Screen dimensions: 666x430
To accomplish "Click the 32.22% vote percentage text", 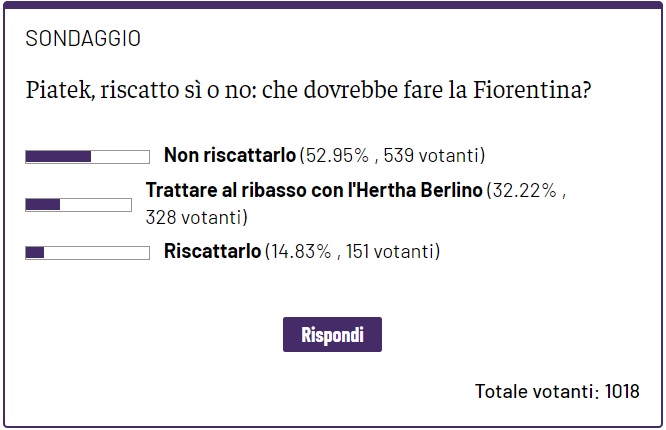I will 524,190.
